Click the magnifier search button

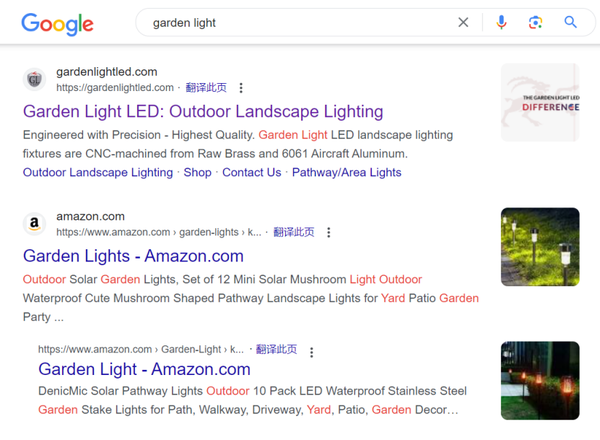pyautogui.click(x=570, y=22)
